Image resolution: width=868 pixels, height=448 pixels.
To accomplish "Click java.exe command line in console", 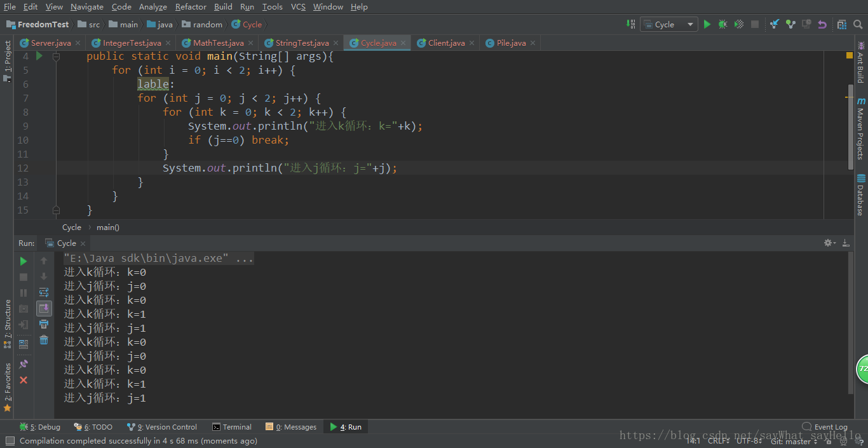I will click(x=158, y=258).
